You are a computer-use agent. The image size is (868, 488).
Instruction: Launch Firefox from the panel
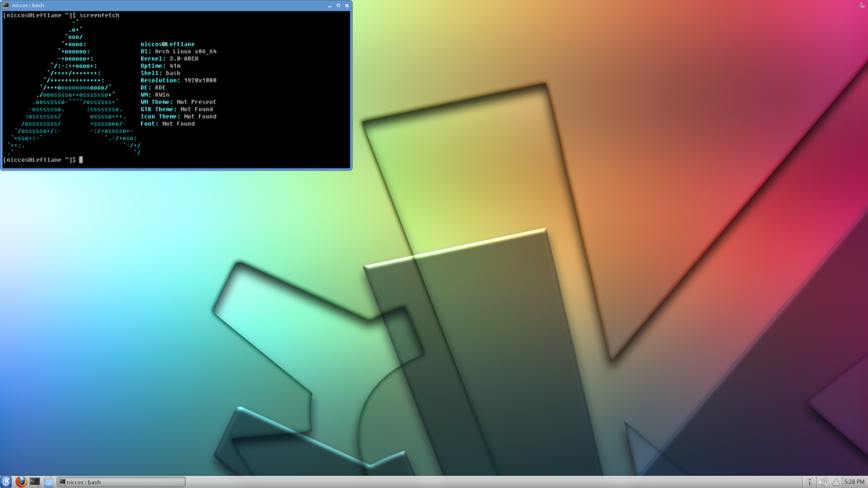tap(21, 481)
